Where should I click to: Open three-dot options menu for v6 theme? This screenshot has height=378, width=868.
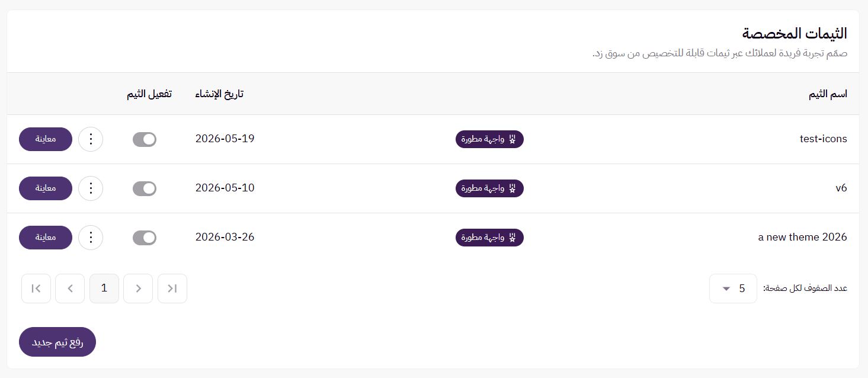[x=91, y=188]
